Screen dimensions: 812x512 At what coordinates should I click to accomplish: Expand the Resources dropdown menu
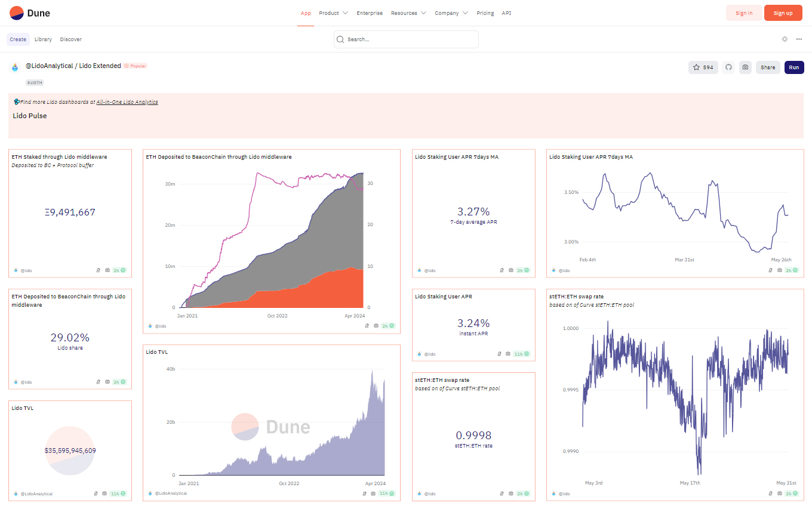[x=408, y=13]
